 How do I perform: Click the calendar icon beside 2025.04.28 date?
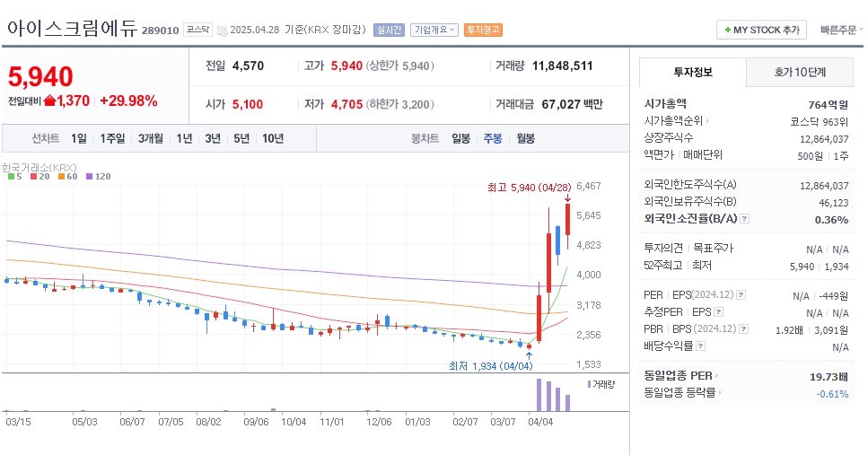(x=222, y=31)
